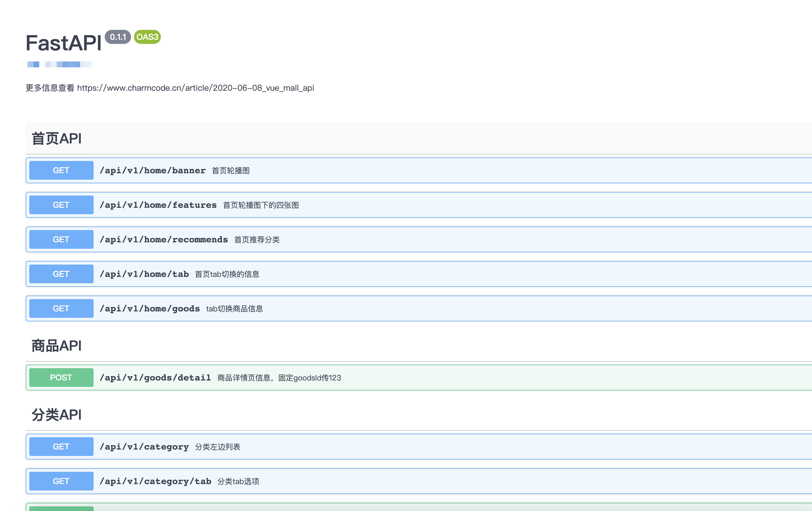Click the GET badge on category/tab row
The height and width of the screenshot is (511, 812).
(x=61, y=481)
